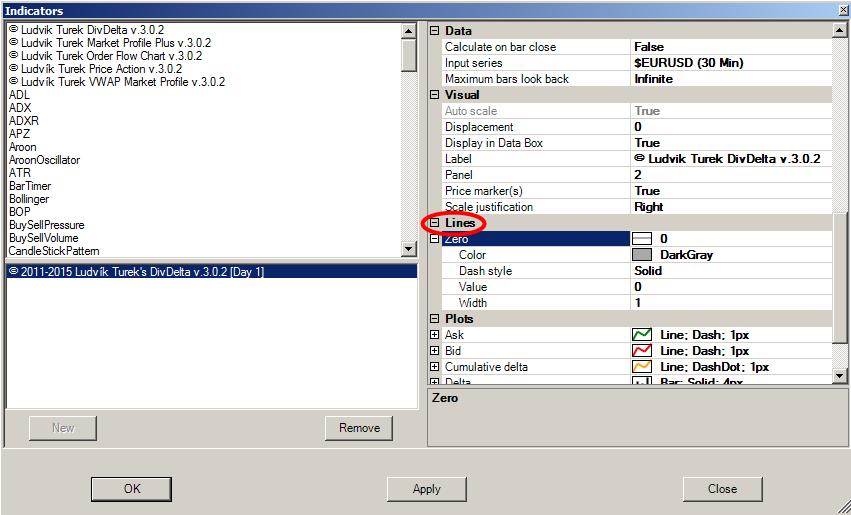851x515 pixels.
Task: Click the Input series value $EURUSD (30 Min)
Action: [x=731, y=63]
